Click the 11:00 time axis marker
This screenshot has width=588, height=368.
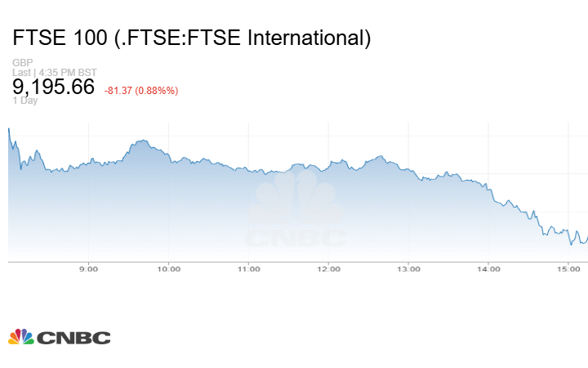(248, 268)
